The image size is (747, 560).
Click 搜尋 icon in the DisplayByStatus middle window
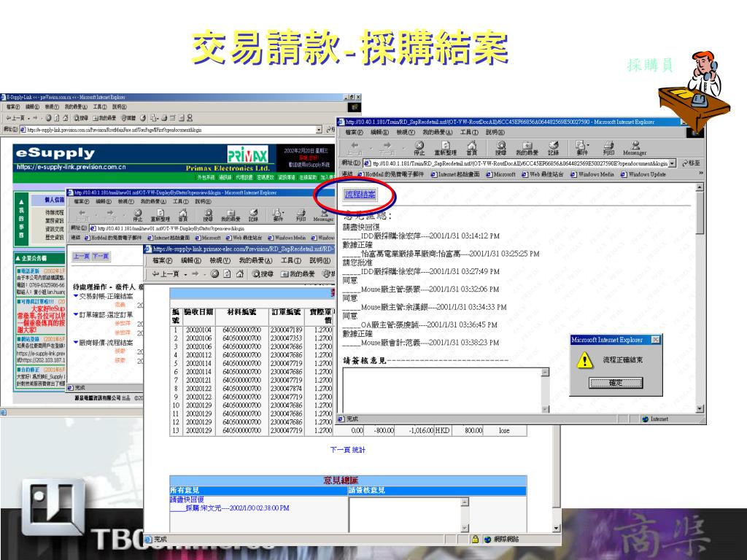point(208,215)
